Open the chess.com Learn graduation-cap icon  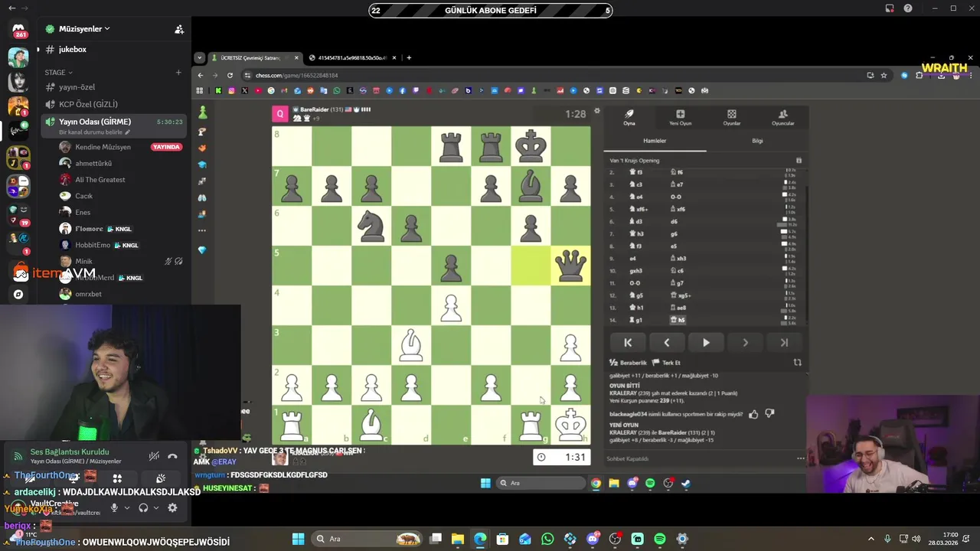(202, 165)
